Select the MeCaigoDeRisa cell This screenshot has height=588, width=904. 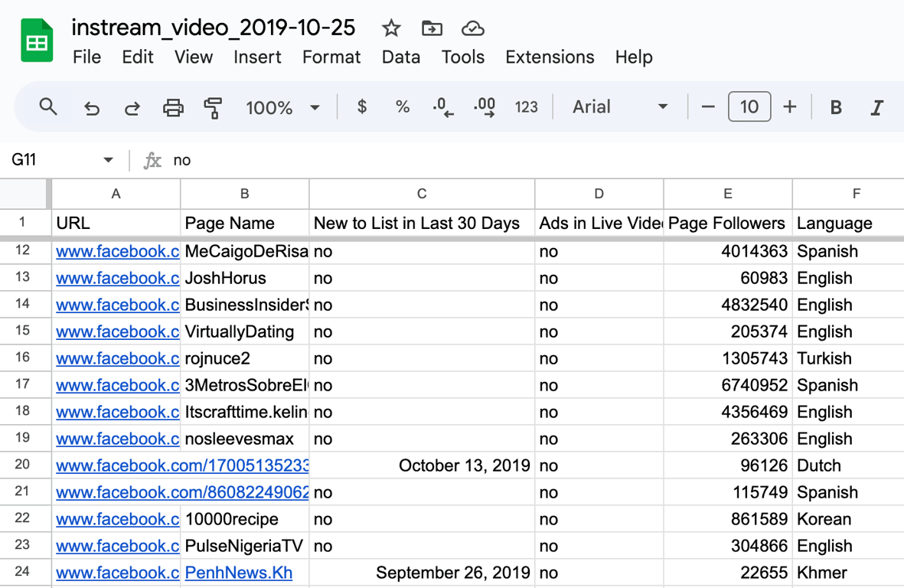click(x=244, y=251)
